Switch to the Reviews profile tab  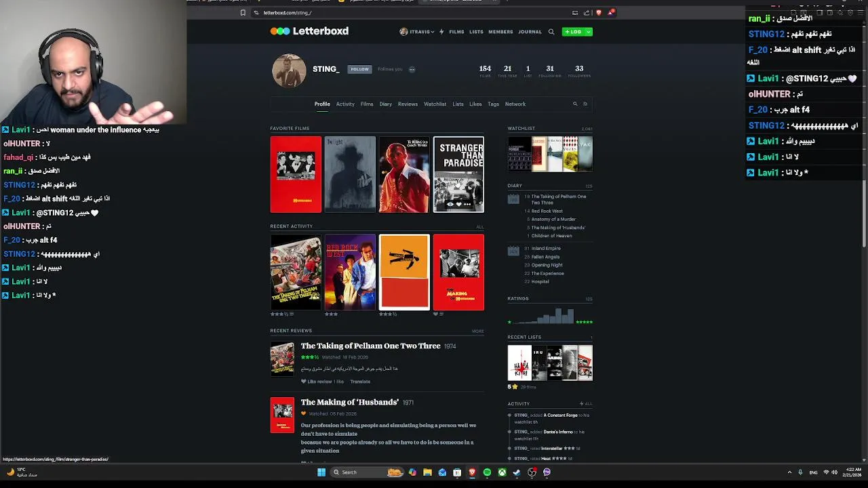pos(408,104)
